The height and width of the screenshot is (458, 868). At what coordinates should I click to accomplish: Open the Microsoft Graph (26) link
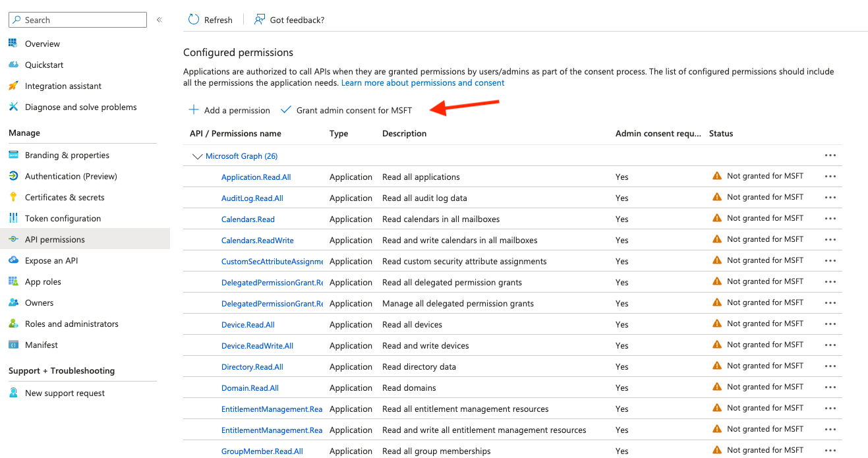pyautogui.click(x=241, y=156)
